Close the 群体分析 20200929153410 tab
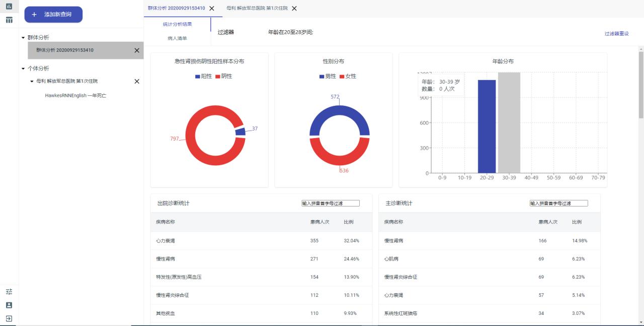 (x=212, y=9)
